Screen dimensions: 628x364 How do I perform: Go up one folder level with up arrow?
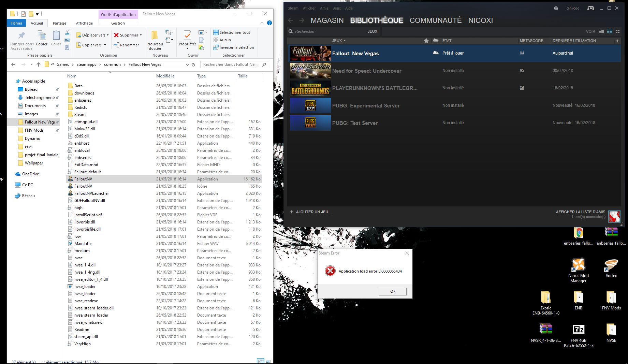click(39, 64)
